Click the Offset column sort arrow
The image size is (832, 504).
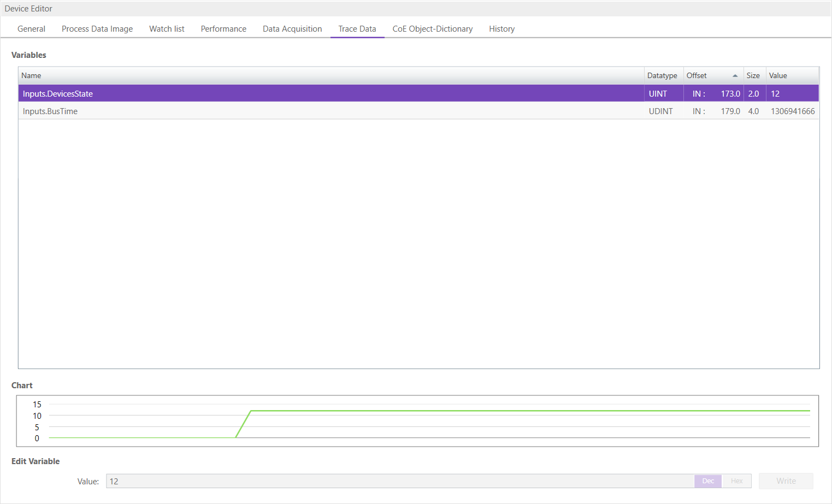coord(735,75)
